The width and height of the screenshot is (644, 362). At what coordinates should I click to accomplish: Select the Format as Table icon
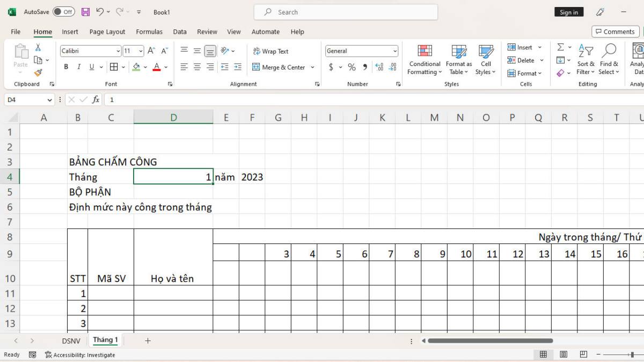coord(458,59)
